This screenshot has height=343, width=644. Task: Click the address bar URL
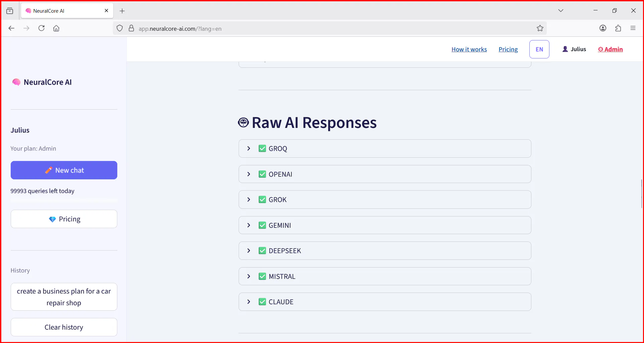(x=180, y=29)
